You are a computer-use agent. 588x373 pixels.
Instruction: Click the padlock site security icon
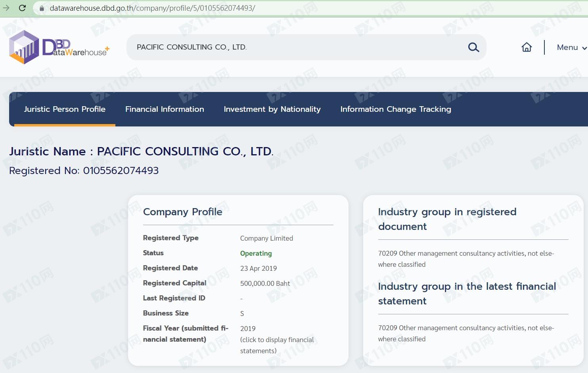(42, 8)
